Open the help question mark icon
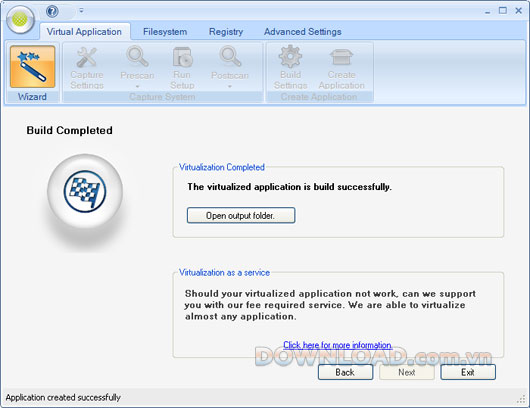Image resolution: width=530 pixels, height=408 pixels. click(52, 11)
